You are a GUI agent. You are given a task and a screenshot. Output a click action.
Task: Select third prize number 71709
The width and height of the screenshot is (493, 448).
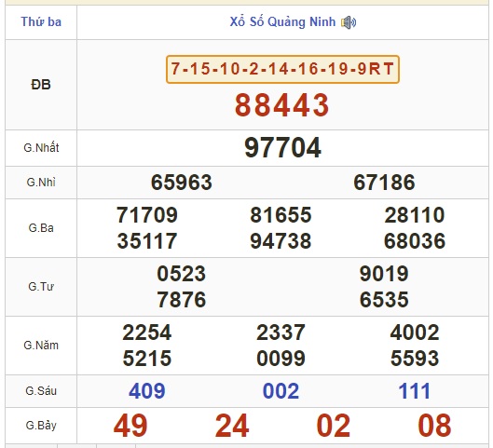point(147,215)
